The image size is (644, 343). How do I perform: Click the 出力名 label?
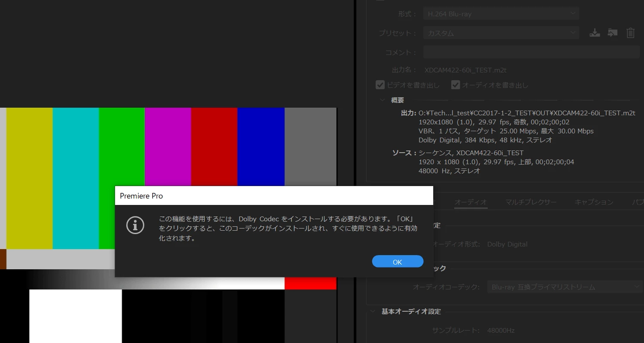point(404,70)
